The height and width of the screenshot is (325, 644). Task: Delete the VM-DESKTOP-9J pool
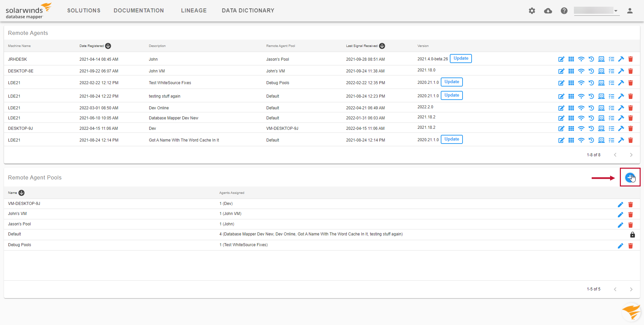(631, 205)
